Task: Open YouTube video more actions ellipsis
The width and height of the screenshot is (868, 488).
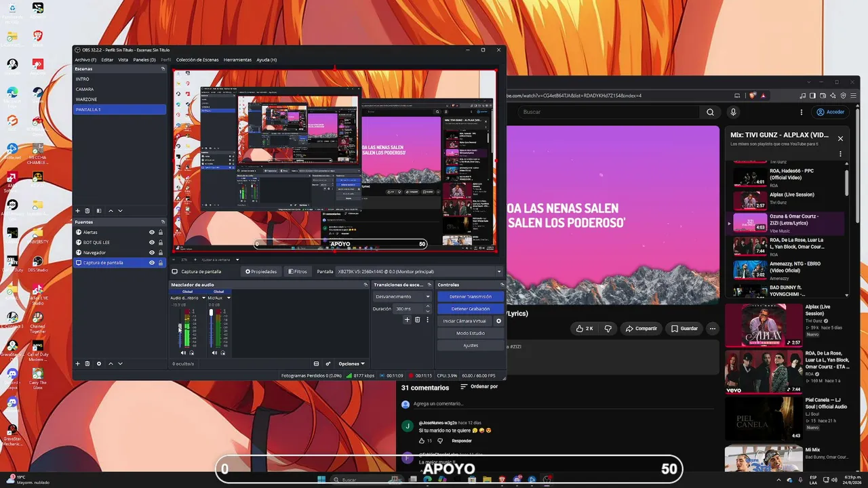Action: tap(712, 329)
